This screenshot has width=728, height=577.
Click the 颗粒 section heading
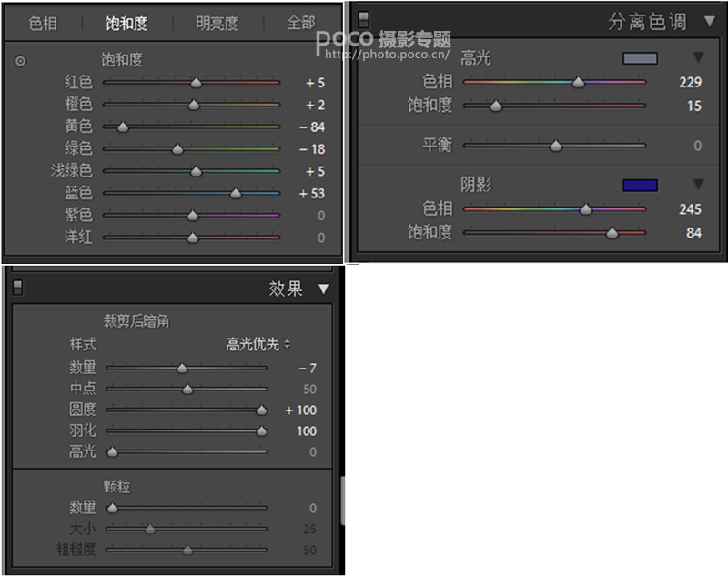pos(116,487)
